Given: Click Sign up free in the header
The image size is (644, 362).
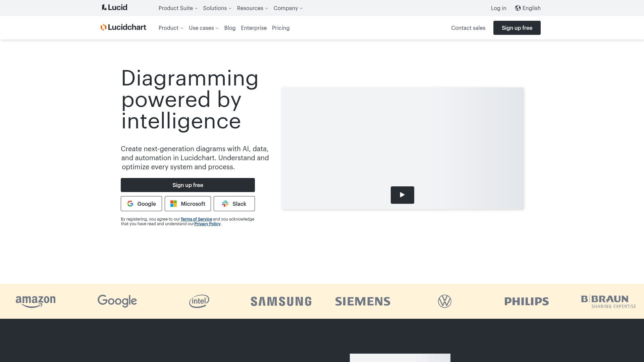Looking at the screenshot, I should pos(517,28).
